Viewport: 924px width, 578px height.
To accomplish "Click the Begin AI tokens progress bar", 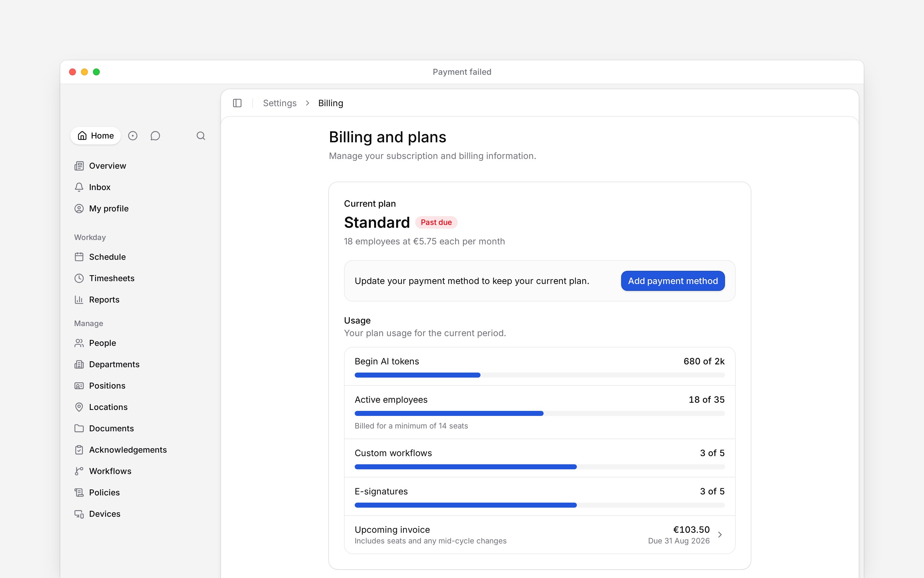I will coord(540,375).
